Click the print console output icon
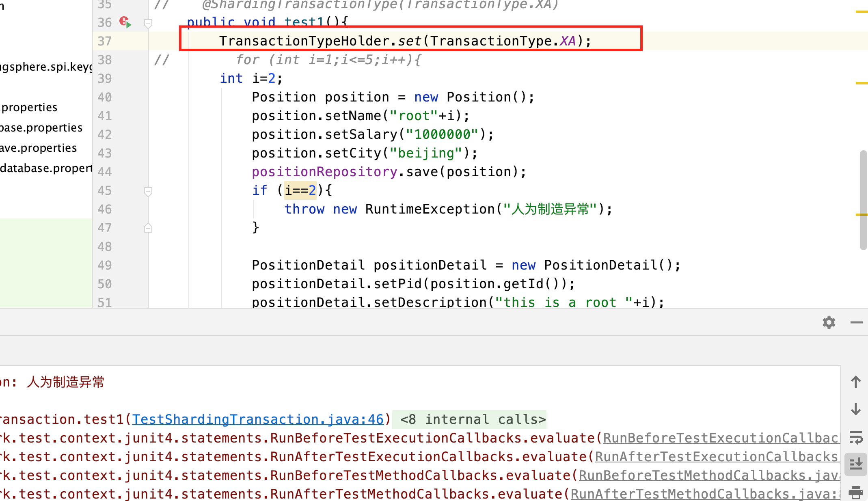Viewport: 868px width, 501px height. click(855, 492)
